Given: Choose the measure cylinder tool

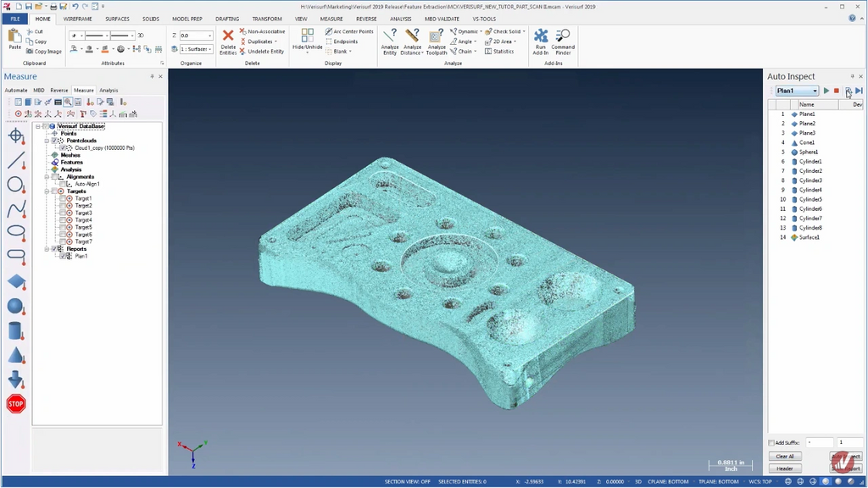Looking at the screenshot, I should click(15, 330).
